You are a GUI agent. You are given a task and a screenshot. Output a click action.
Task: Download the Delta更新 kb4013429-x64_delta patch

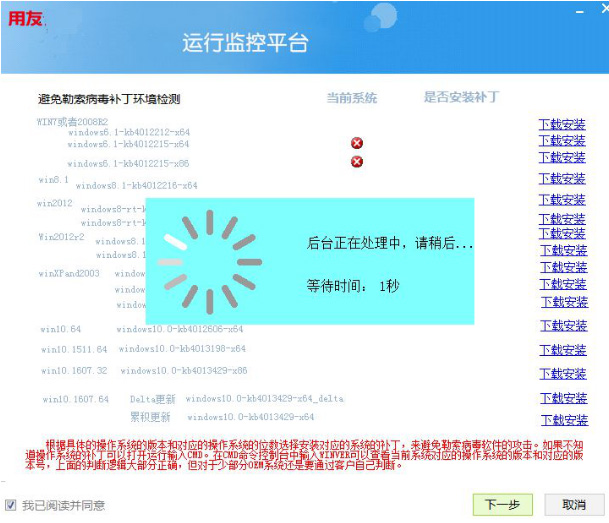pyautogui.click(x=563, y=399)
